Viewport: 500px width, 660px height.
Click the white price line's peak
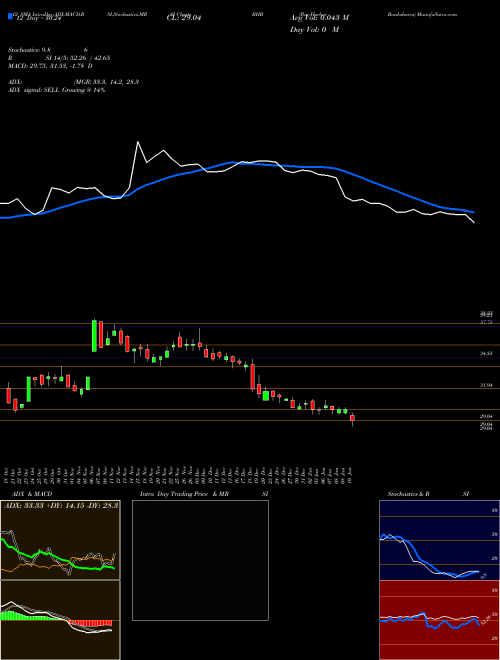tap(138, 142)
